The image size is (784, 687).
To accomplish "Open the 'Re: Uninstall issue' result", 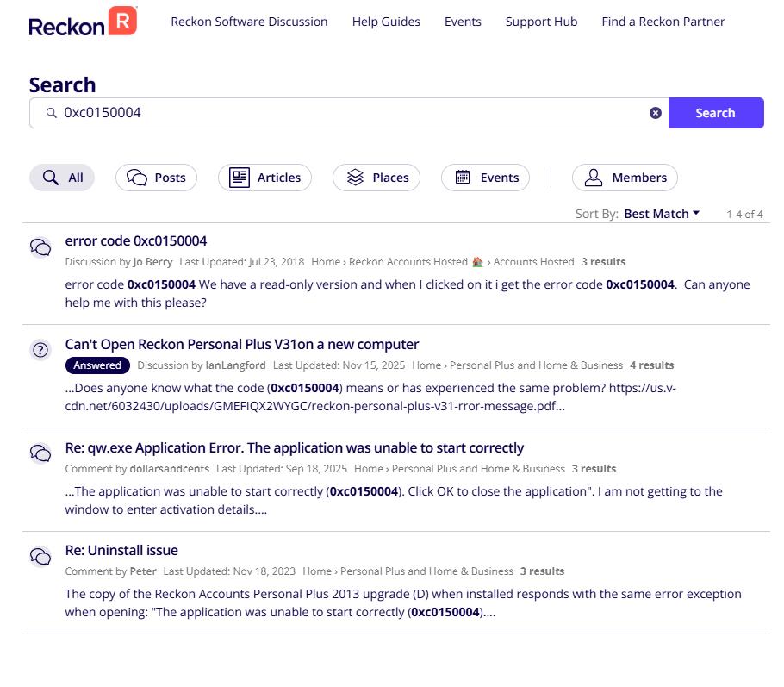I will click(121, 551).
